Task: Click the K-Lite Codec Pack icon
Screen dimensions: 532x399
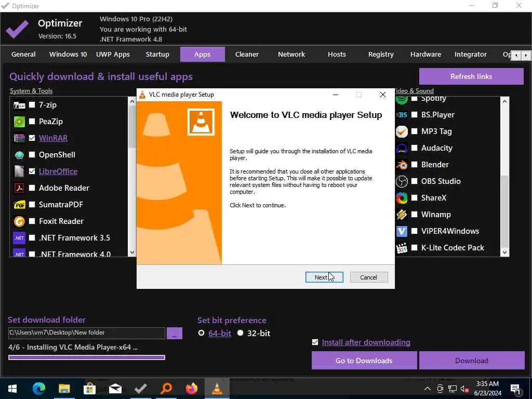Action: pyautogui.click(x=402, y=248)
